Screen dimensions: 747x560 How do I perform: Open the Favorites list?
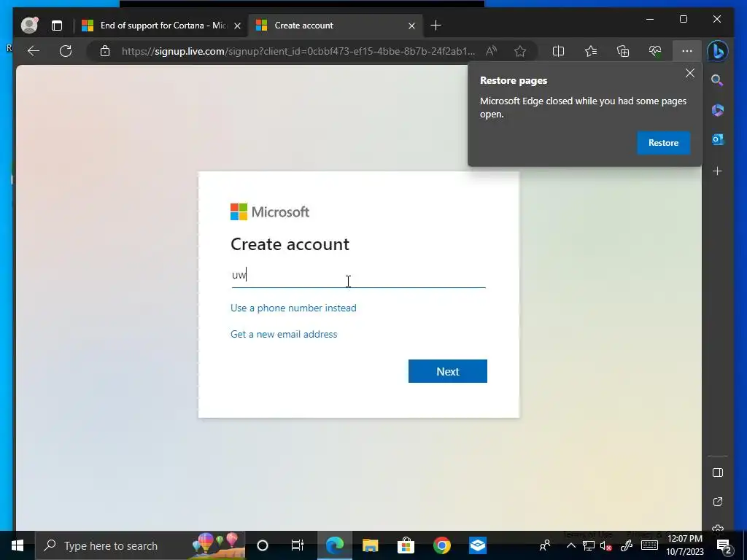591,51
